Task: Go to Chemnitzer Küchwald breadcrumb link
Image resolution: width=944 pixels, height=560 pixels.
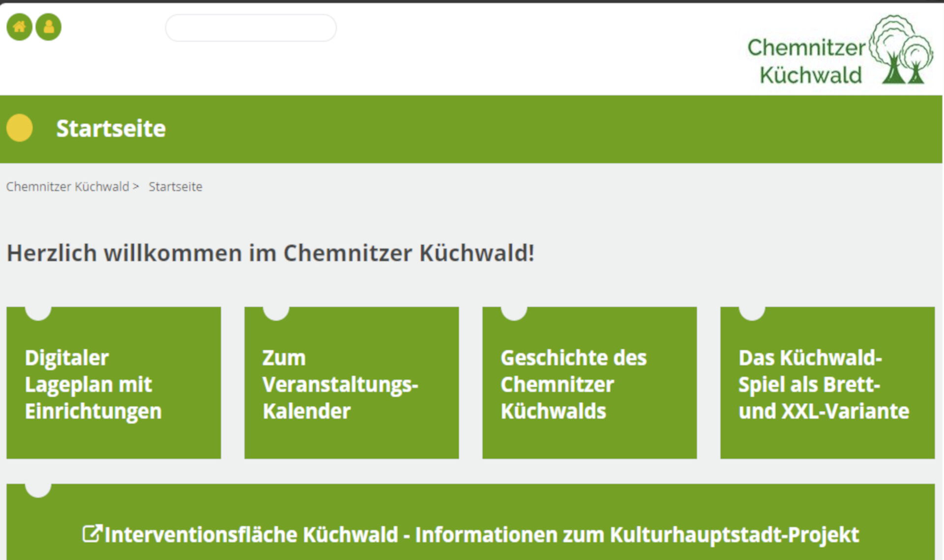Action: [67, 187]
